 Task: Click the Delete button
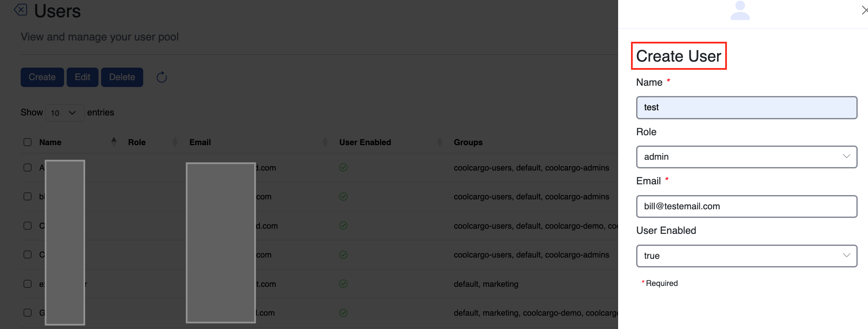tap(122, 78)
